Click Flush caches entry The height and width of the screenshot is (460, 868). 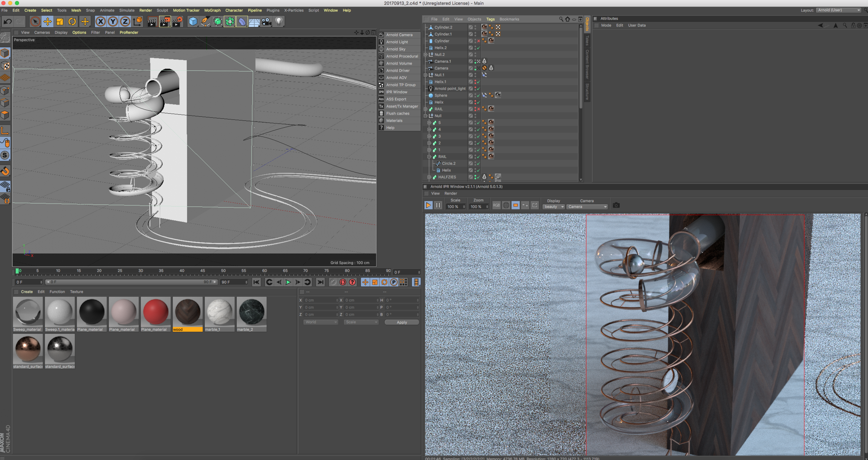click(399, 114)
